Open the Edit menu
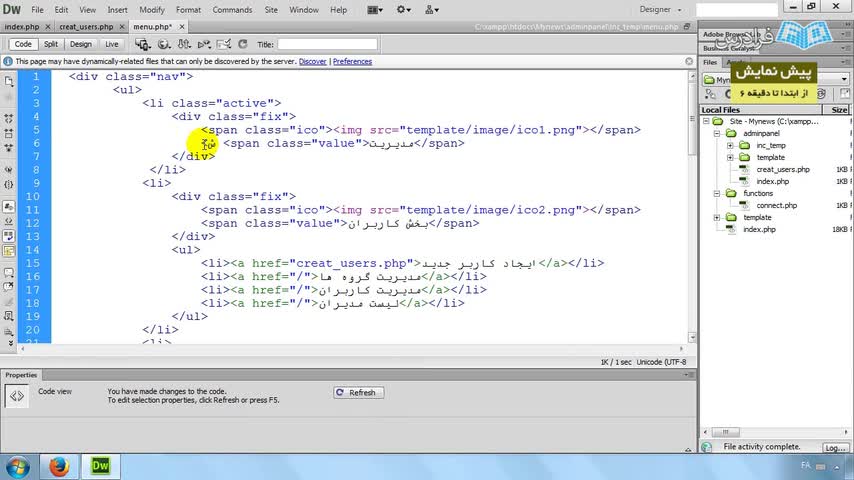The height and width of the screenshot is (480, 854). click(61, 10)
